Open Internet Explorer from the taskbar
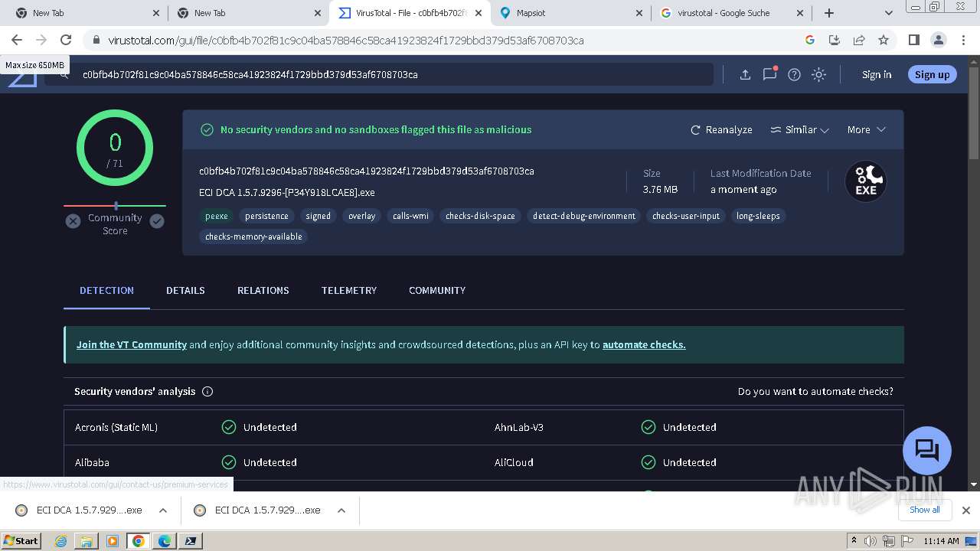The width and height of the screenshot is (980, 551). 61,540
